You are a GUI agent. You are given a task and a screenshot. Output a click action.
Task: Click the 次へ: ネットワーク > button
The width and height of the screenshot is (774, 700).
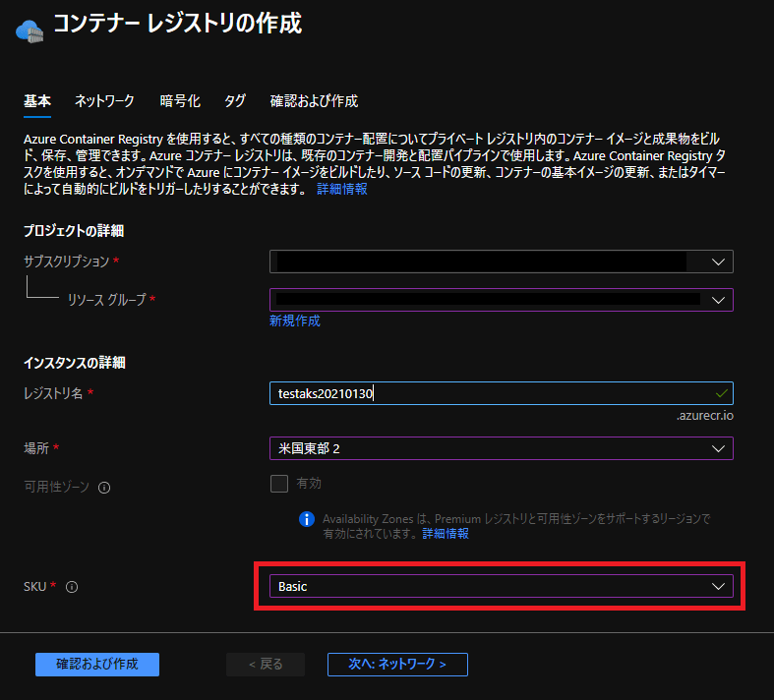pyautogui.click(x=397, y=664)
